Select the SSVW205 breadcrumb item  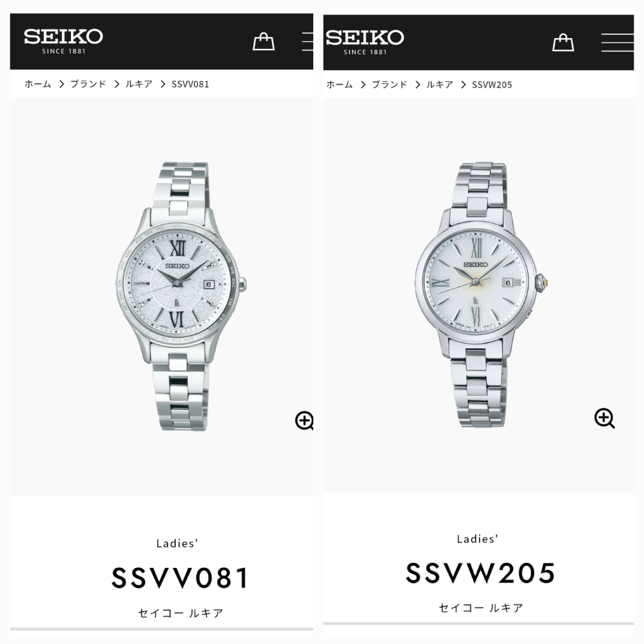[x=492, y=84]
